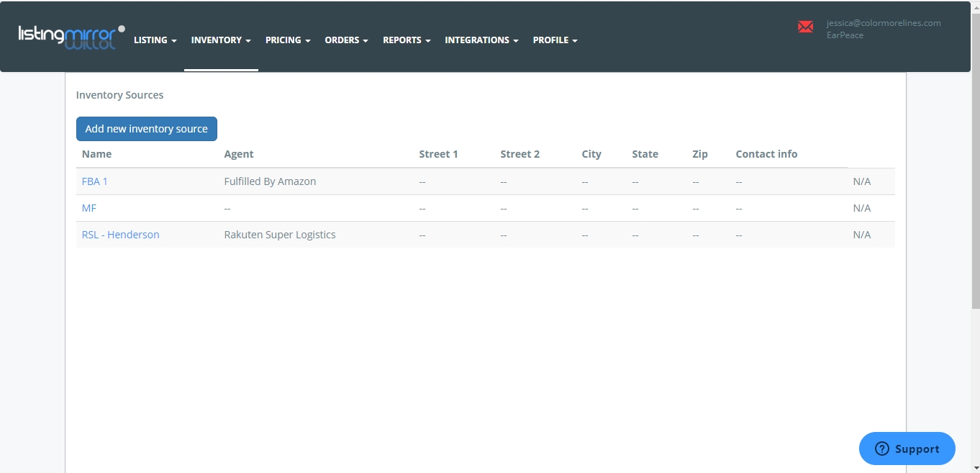Expand the Orders menu
980x473 pixels.
click(346, 40)
